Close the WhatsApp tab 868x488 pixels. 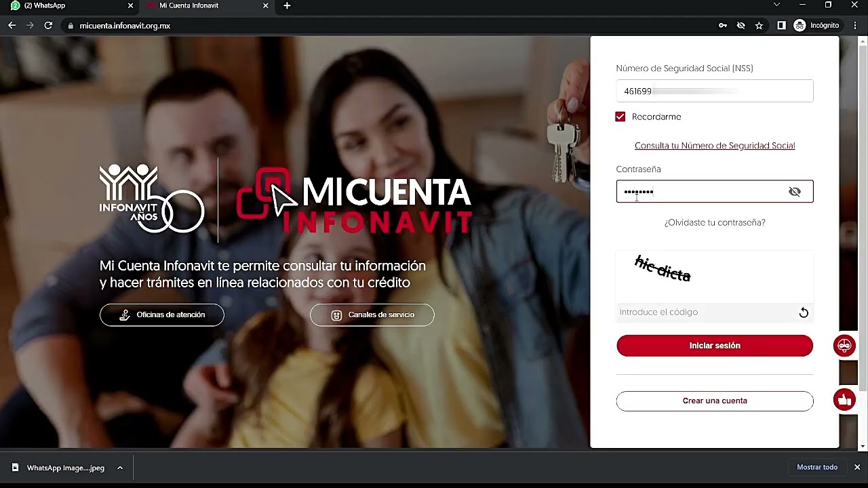click(x=130, y=5)
